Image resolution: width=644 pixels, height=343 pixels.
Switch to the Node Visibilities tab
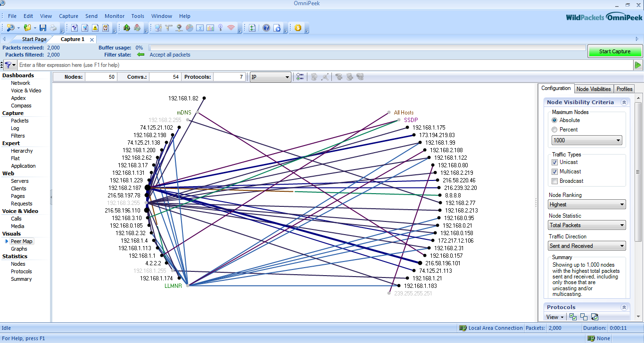594,89
